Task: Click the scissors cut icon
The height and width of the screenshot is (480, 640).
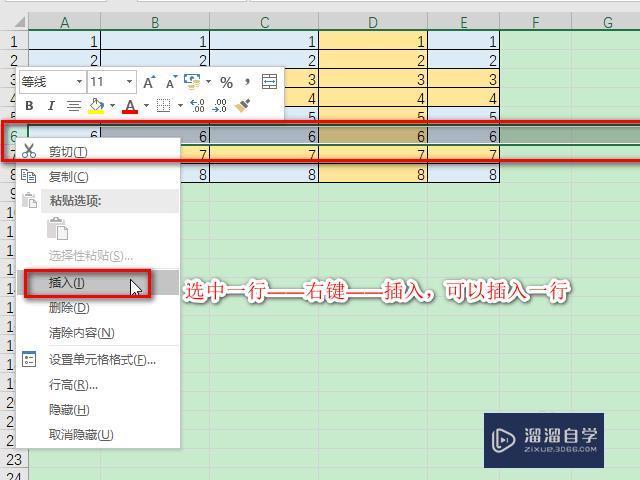Action: (x=29, y=151)
